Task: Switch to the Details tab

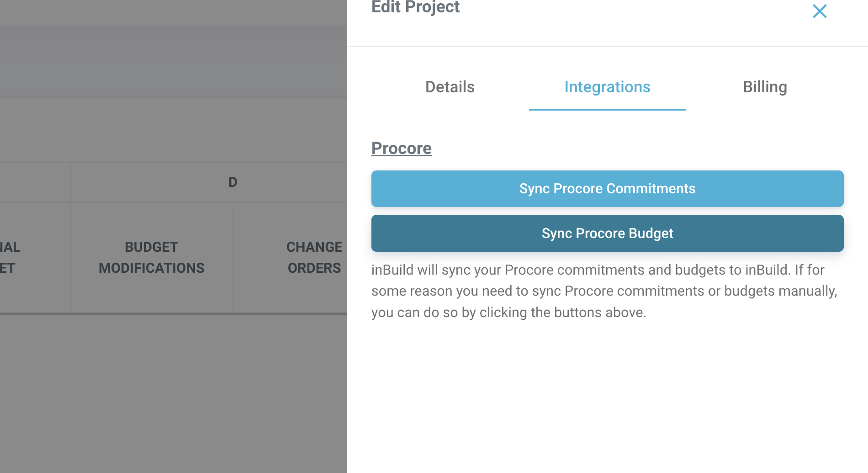Action: pyautogui.click(x=450, y=87)
